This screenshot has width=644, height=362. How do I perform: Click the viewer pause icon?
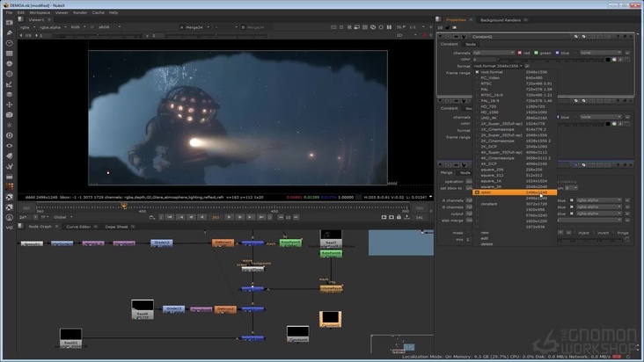[x=389, y=27]
